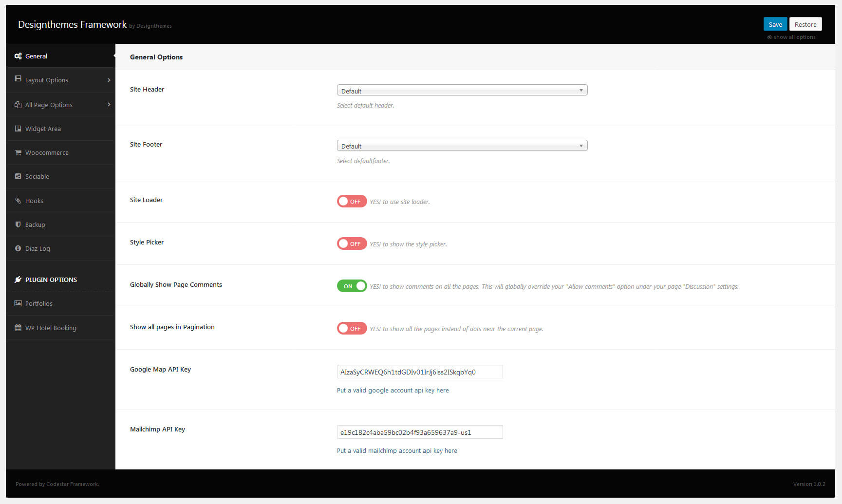Open the Site Footer dropdown

click(x=462, y=146)
